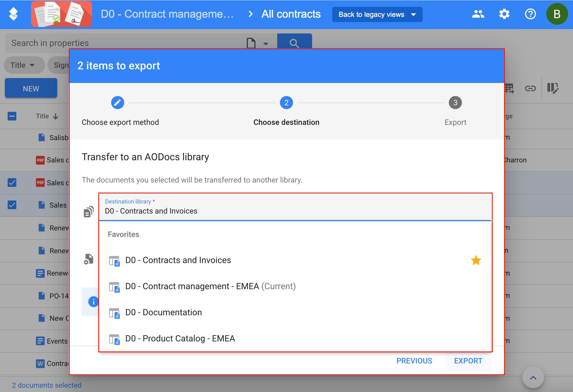The image size is (573, 392).
Task: Toggle the select-all documents checkbox
Action: (12, 116)
